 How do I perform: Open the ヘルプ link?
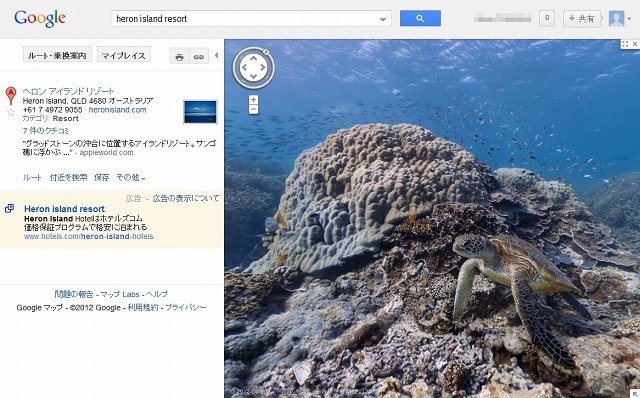[x=157, y=294]
